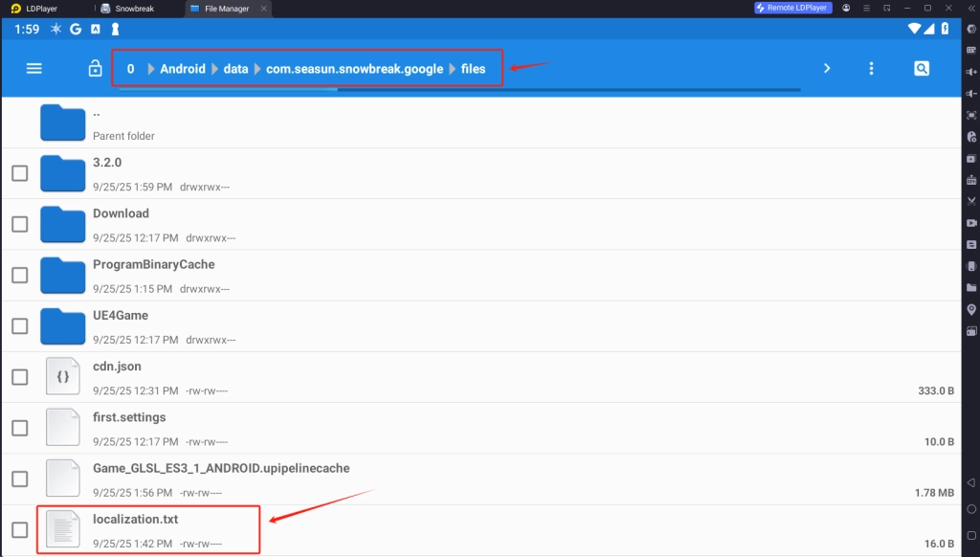This screenshot has width=980, height=557.
Task: Click the '10.0 B' size of first.settings
Action: [940, 442]
